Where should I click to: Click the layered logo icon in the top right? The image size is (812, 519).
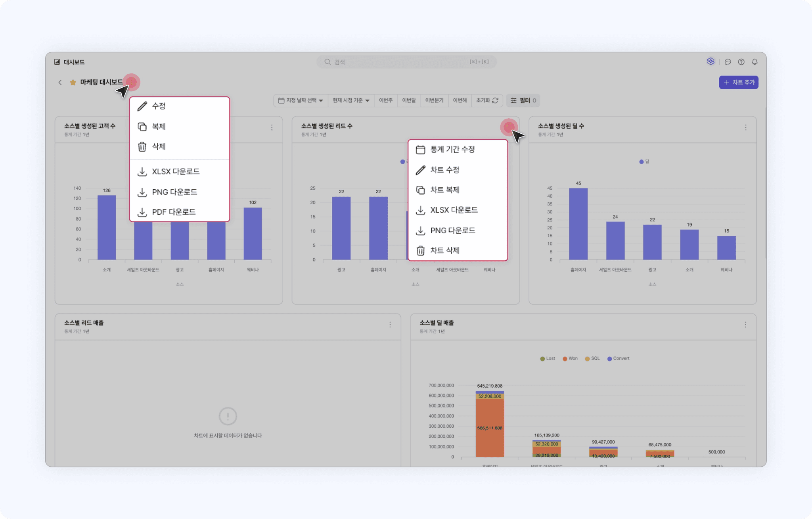click(x=710, y=62)
